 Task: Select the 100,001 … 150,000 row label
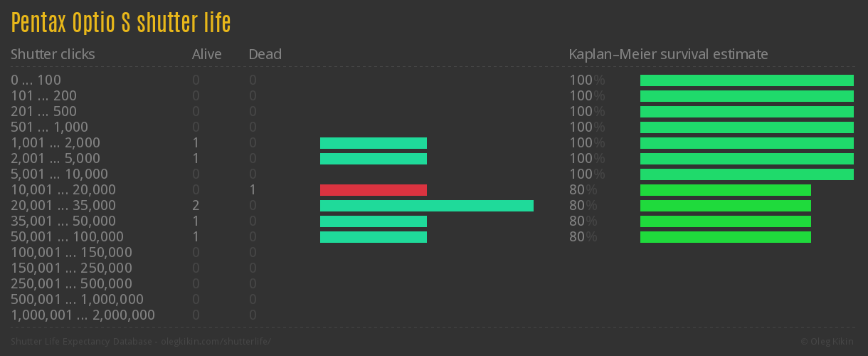click(x=71, y=253)
